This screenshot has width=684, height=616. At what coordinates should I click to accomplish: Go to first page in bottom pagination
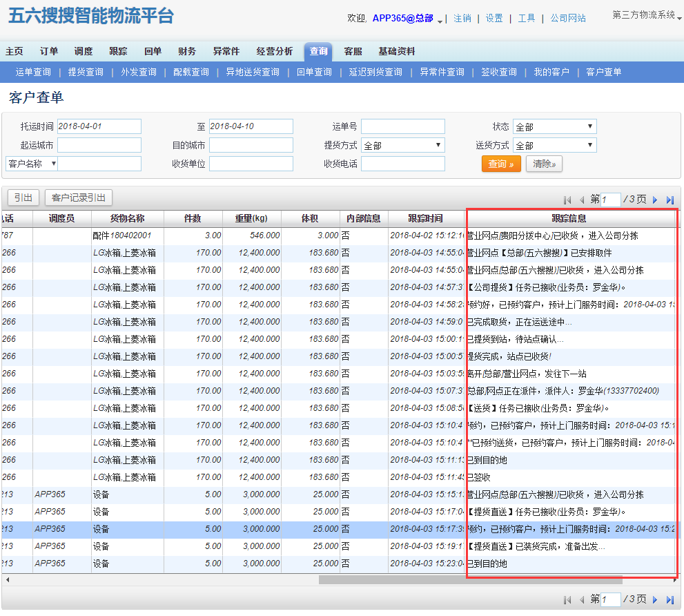click(567, 600)
